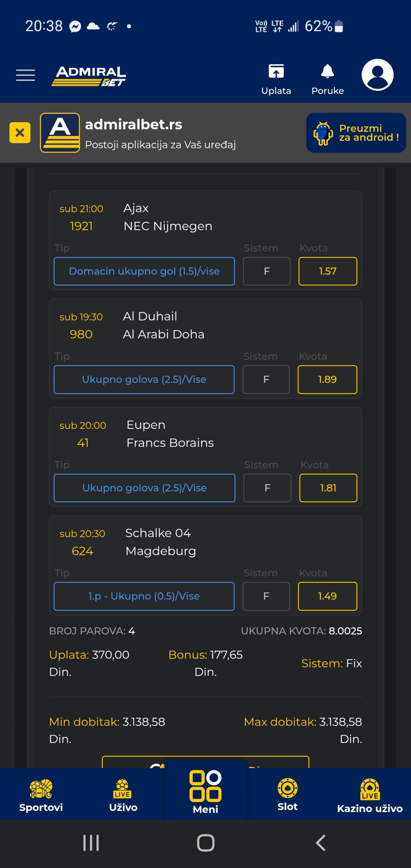Open the hamburger side menu

(x=25, y=75)
